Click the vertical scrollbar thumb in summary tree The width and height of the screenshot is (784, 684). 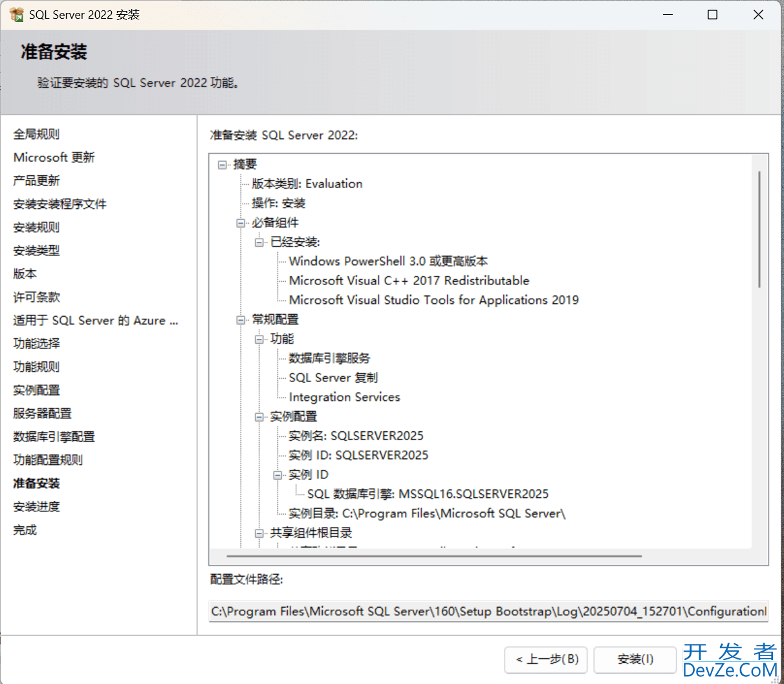[x=759, y=230]
